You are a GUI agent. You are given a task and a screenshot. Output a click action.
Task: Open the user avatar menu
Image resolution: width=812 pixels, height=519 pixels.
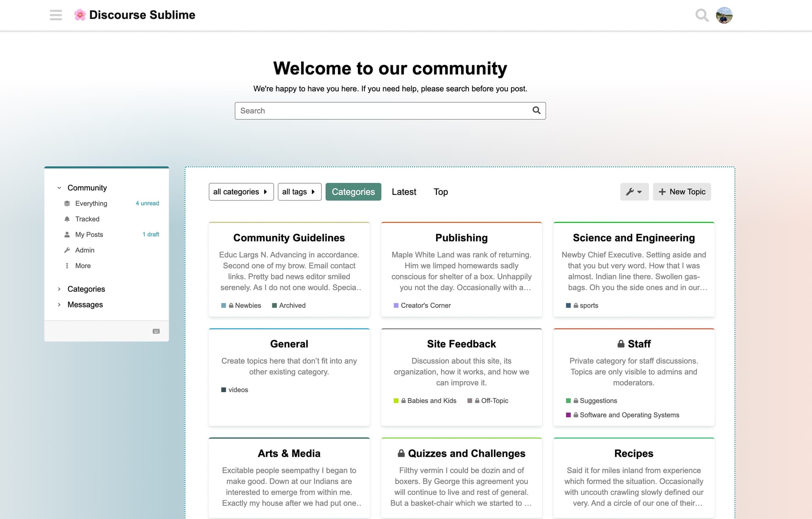pos(724,15)
